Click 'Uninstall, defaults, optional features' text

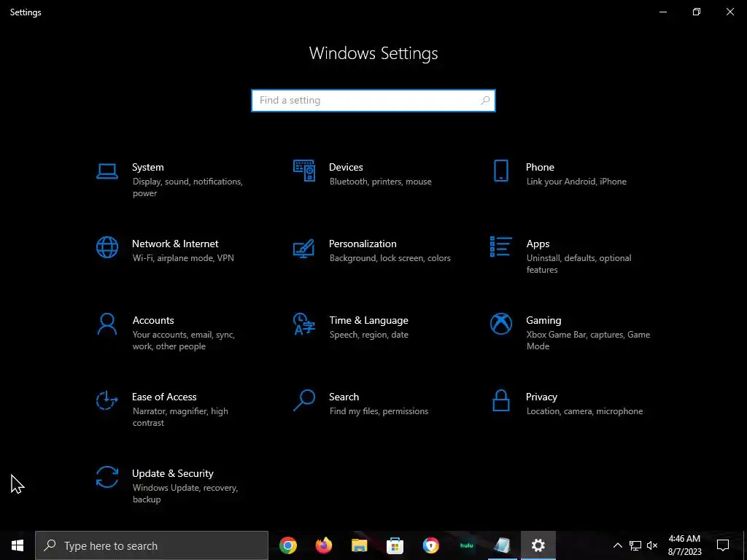point(578,264)
